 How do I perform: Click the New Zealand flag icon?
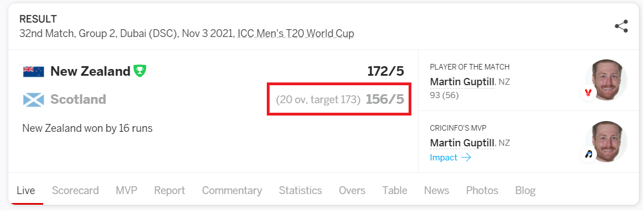click(33, 71)
